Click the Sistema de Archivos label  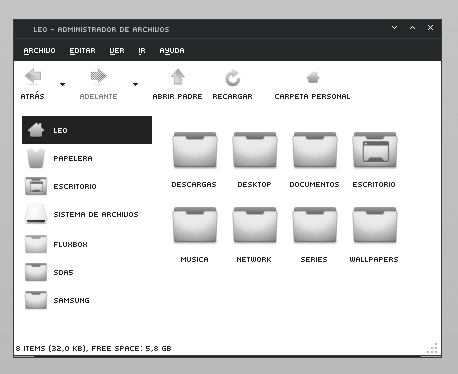96,214
